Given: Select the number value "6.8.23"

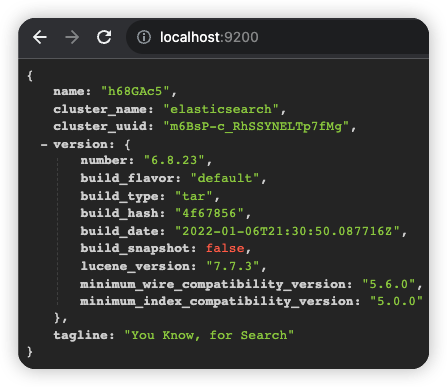Looking at the screenshot, I should click(174, 160).
